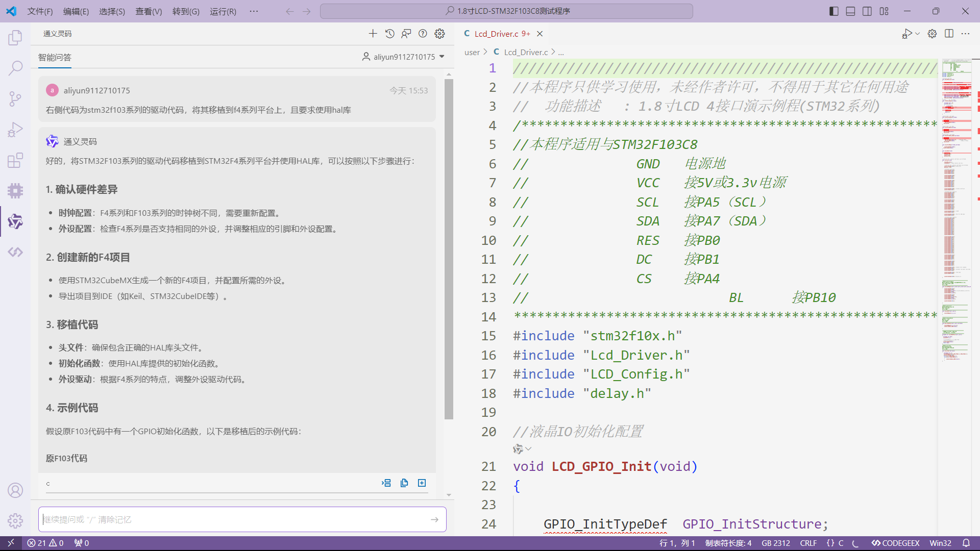Click 制表符长度: 4 indentation setting

[728, 543]
